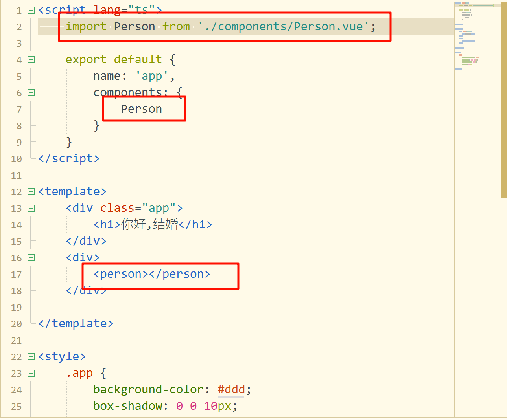Click the #ddd color value
Image resolution: width=507 pixels, height=420 pixels.
click(x=231, y=390)
